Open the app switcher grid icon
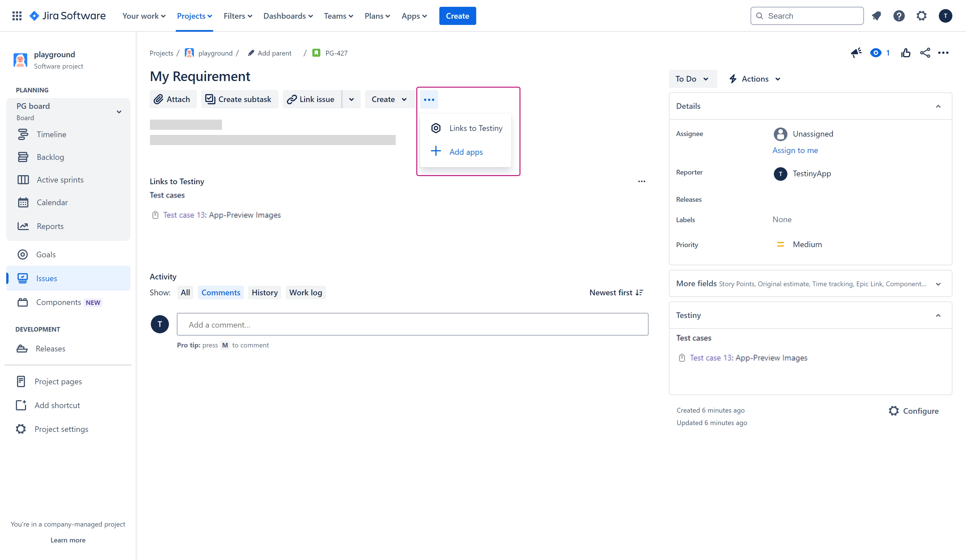This screenshot has height=560, width=966. tap(17, 16)
